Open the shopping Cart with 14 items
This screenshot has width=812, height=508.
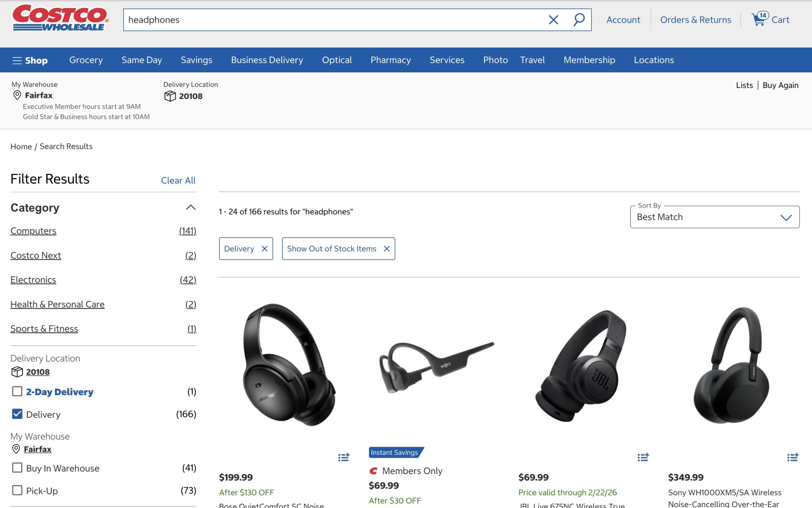point(770,19)
